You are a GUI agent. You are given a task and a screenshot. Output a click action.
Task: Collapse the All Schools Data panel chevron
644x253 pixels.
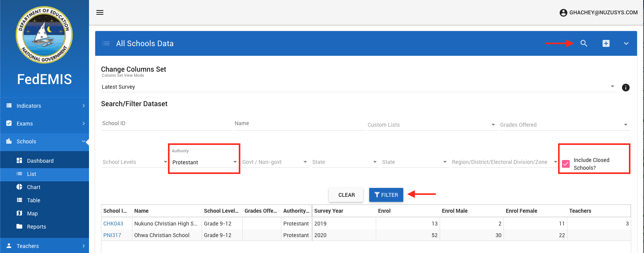(626, 43)
